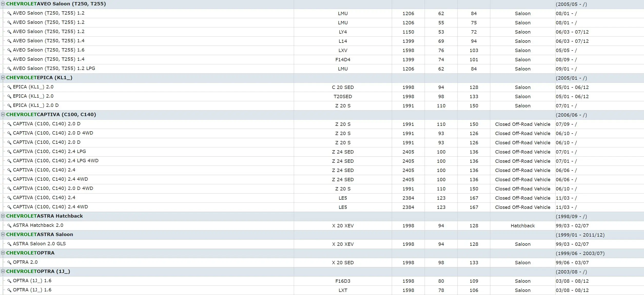Collapse the CHEVROLET EPICA (KL1_) group

tap(3, 78)
